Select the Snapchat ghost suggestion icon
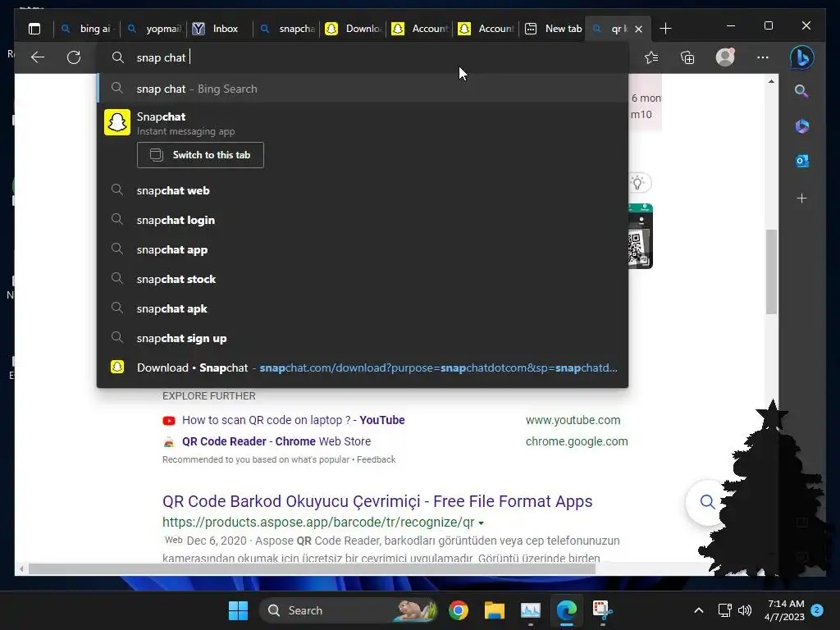Image resolution: width=840 pixels, height=630 pixels. tap(116, 122)
